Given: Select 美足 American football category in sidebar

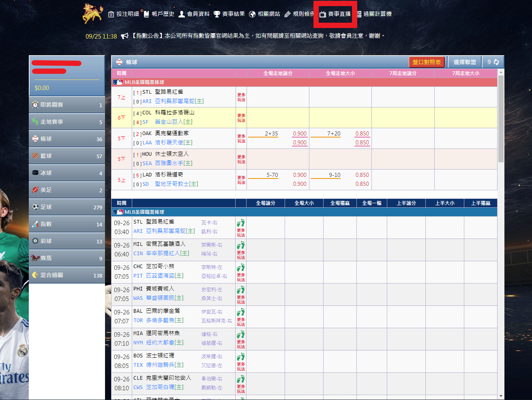Looking at the screenshot, I should pos(67,190).
